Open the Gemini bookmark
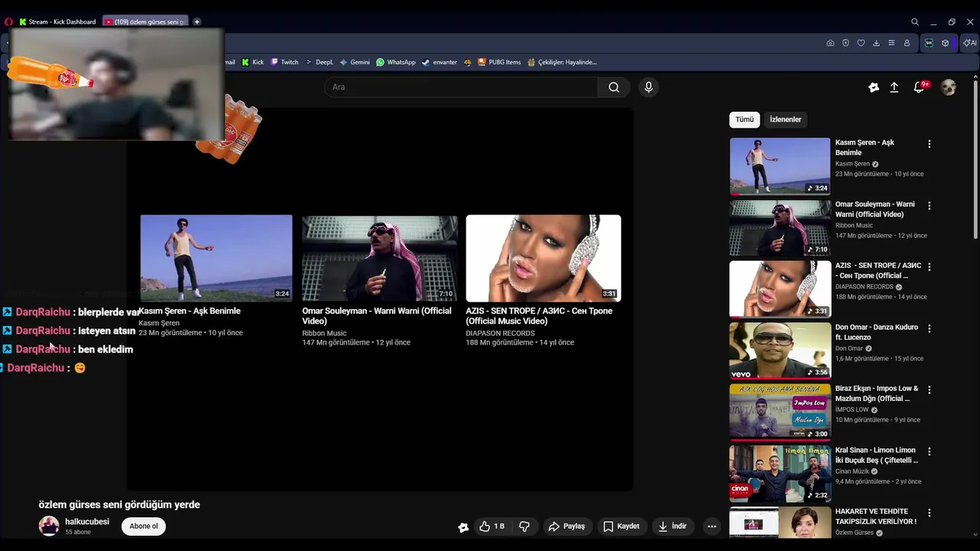 (x=354, y=62)
